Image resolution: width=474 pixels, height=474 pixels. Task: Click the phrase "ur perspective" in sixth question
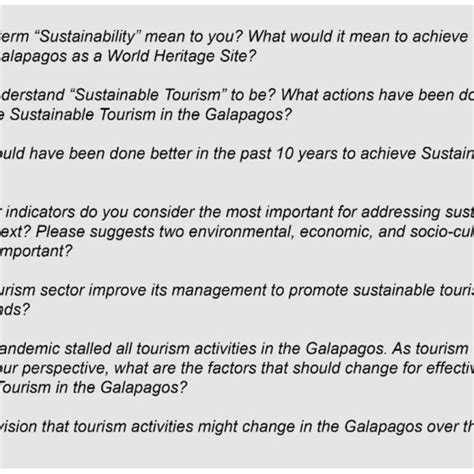55,369
